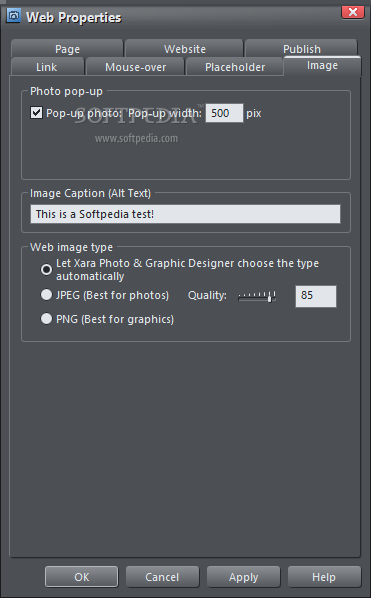The image size is (371, 598).
Task: Select automatic image type radio option
Action: [47, 270]
